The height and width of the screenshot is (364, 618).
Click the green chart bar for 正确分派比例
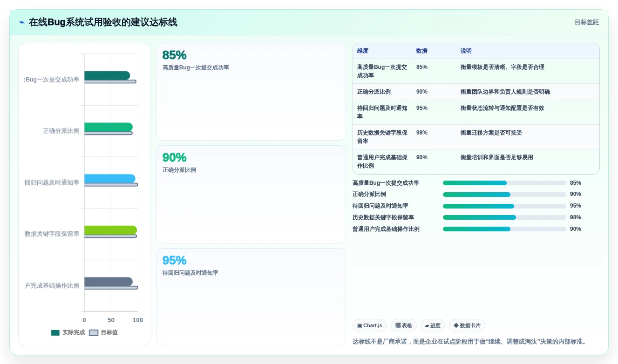click(x=109, y=127)
